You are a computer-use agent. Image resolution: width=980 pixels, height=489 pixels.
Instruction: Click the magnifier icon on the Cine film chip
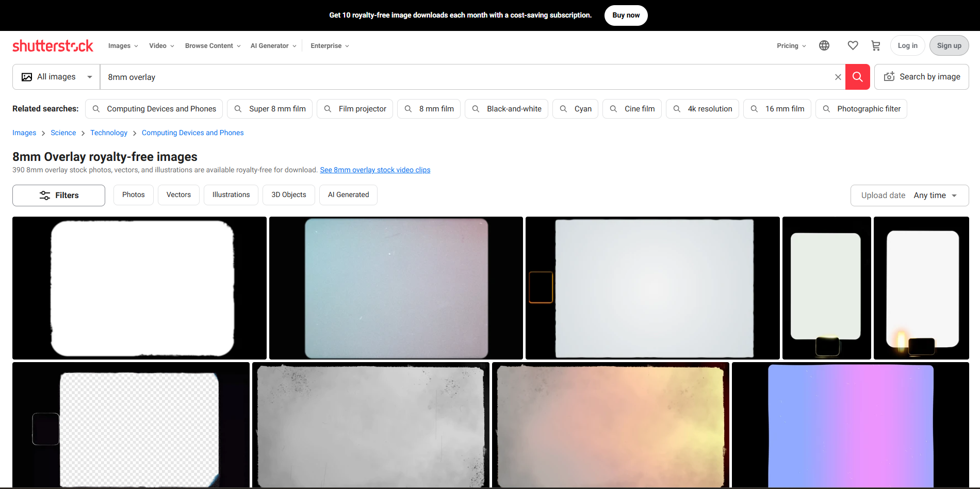[613, 109]
